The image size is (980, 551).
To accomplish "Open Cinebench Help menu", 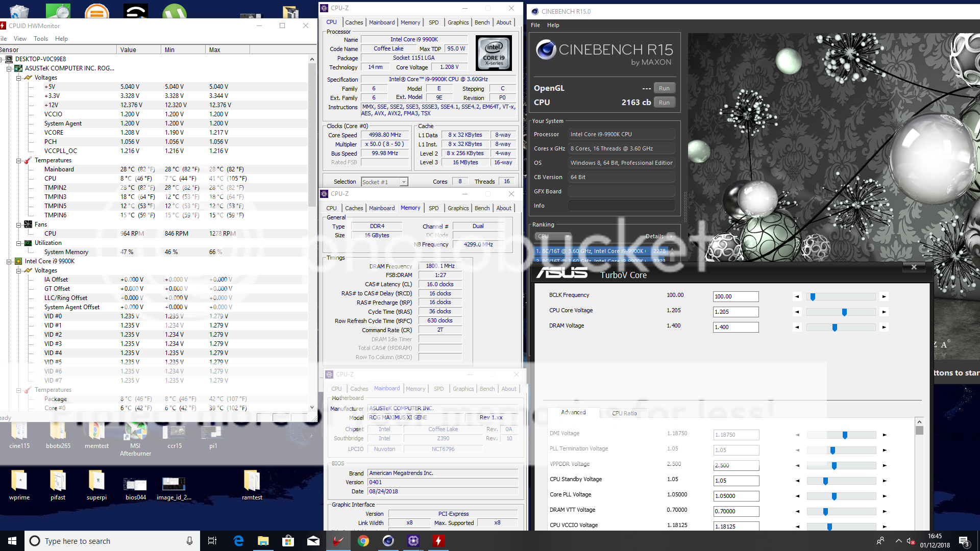I will 553,25.
